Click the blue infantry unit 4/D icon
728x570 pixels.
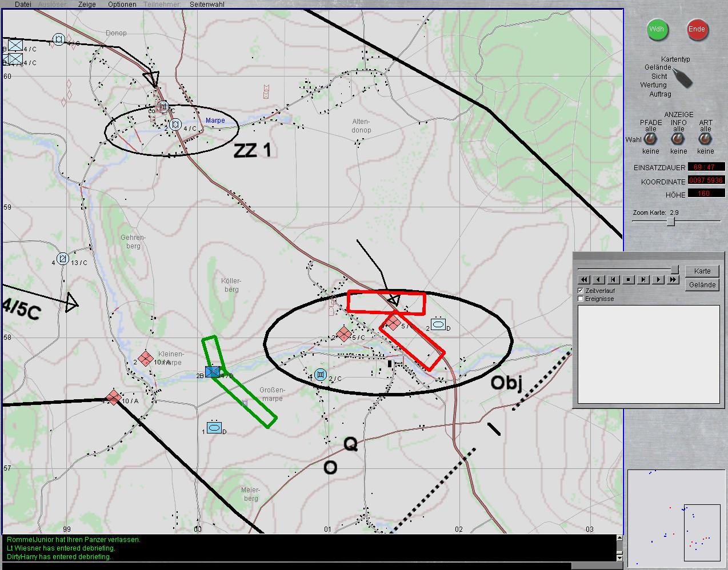[213, 372]
